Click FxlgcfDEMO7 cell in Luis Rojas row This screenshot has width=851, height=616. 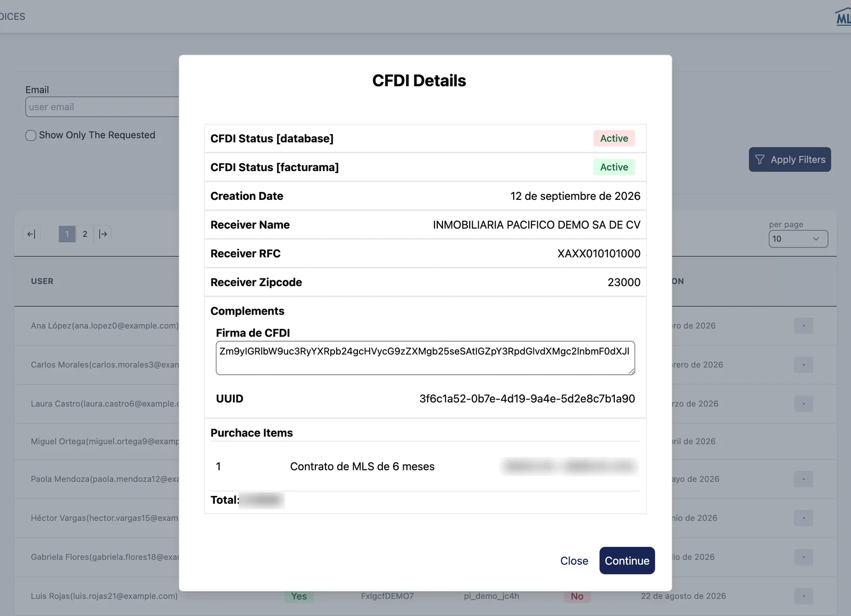click(387, 596)
